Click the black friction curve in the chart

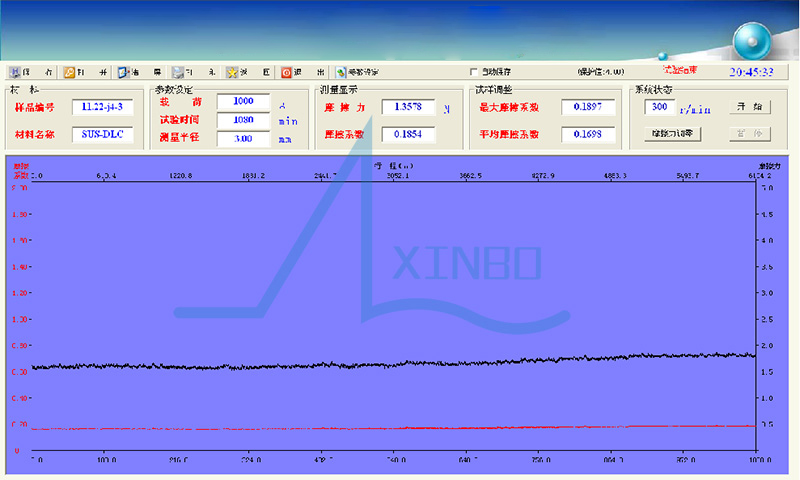pyautogui.click(x=400, y=364)
